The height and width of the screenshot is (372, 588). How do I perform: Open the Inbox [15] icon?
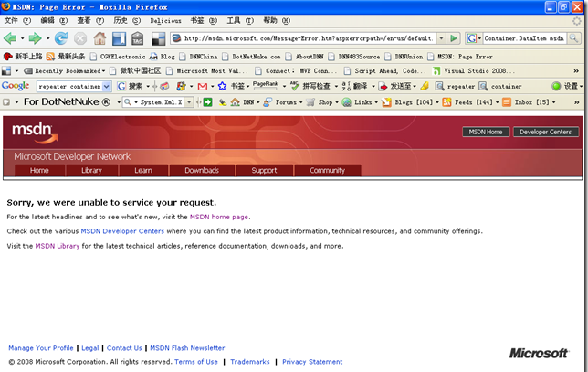coord(507,102)
